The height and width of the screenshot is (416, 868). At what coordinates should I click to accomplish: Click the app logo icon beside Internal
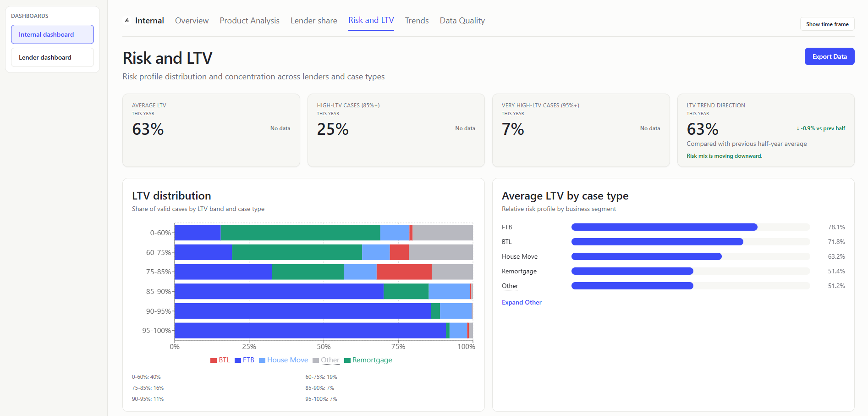[x=126, y=21]
